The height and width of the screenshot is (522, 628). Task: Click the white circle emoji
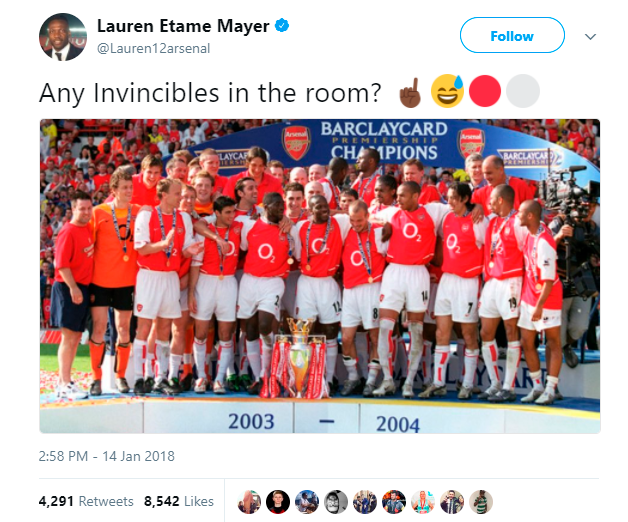[x=523, y=91]
